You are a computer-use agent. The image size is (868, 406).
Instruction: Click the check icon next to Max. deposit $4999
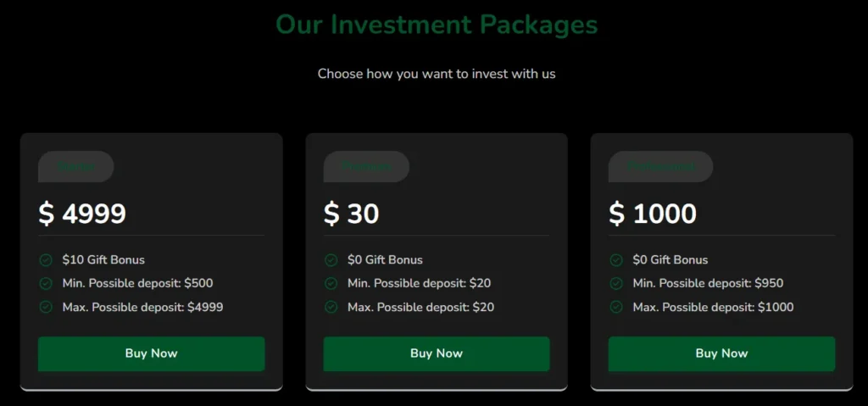point(46,307)
